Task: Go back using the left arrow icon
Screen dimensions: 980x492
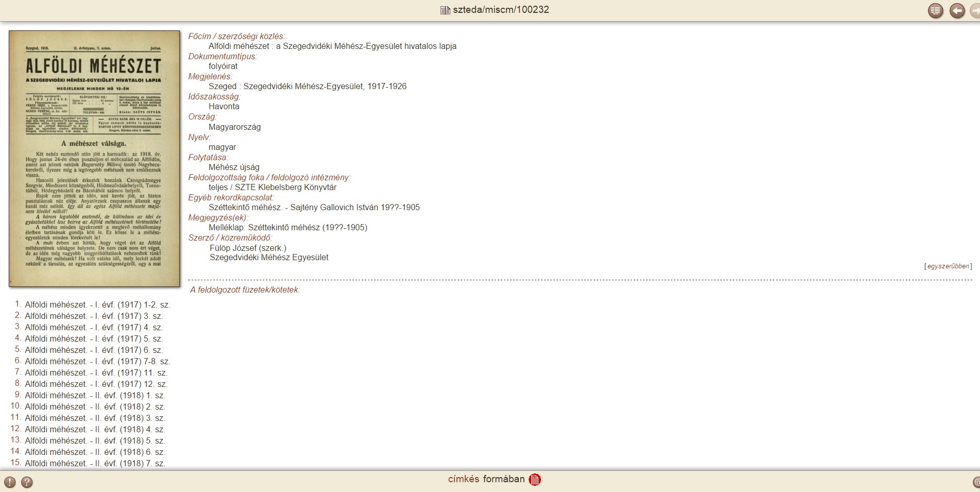Action: [x=957, y=11]
